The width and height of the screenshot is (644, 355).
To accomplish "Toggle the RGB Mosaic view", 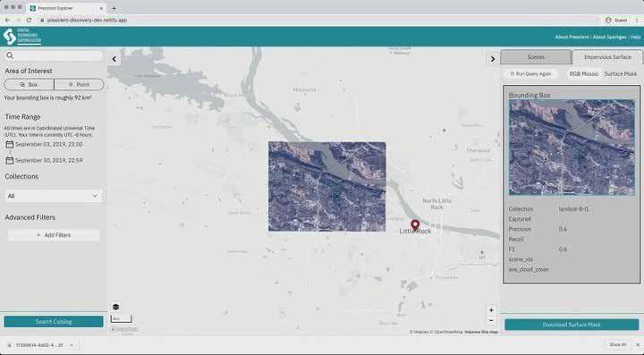I will click(x=583, y=74).
